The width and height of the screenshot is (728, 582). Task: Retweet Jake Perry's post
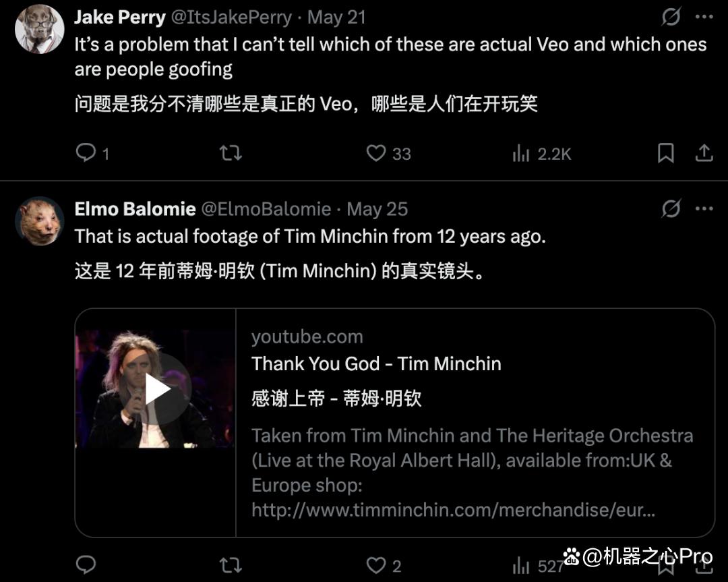tap(231, 153)
